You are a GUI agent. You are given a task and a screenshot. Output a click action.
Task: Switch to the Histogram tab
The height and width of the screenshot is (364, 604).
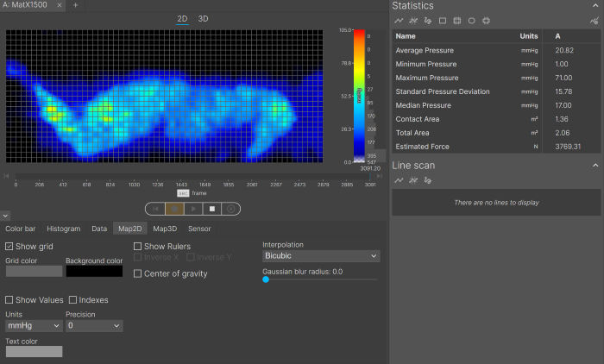pyautogui.click(x=63, y=229)
